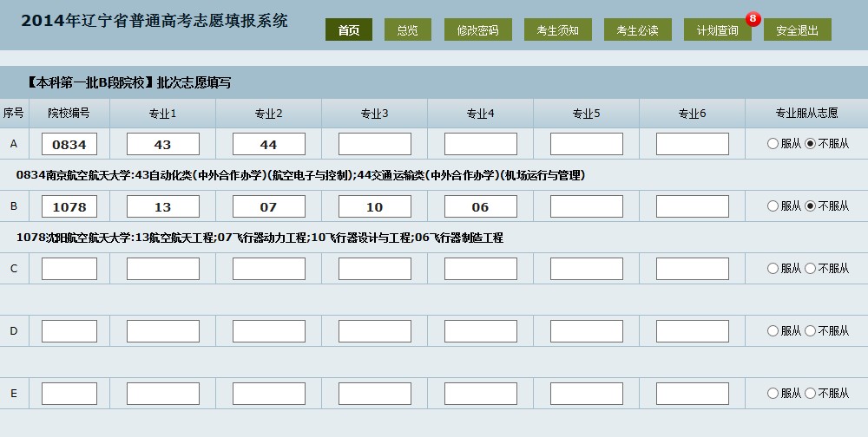Image resolution: width=868 pixels, height=437 pixels.
Task: Choose 不服从 option for row D
Action: coord(811,331)
